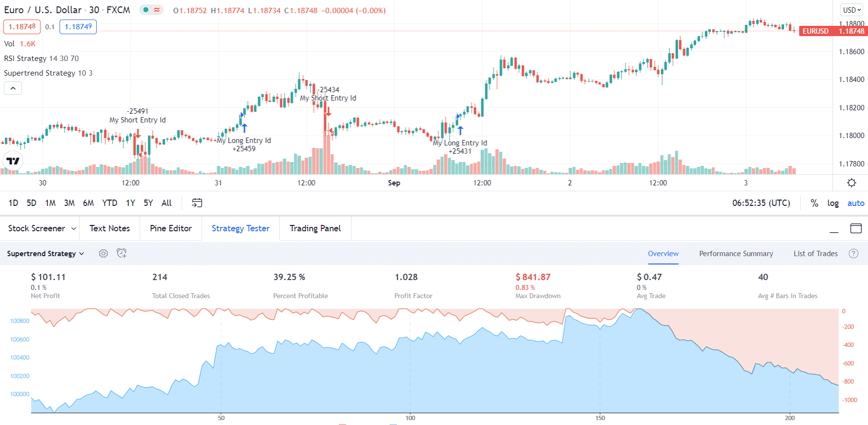Click the Profit Factor 1.028 value

[406, 277]
